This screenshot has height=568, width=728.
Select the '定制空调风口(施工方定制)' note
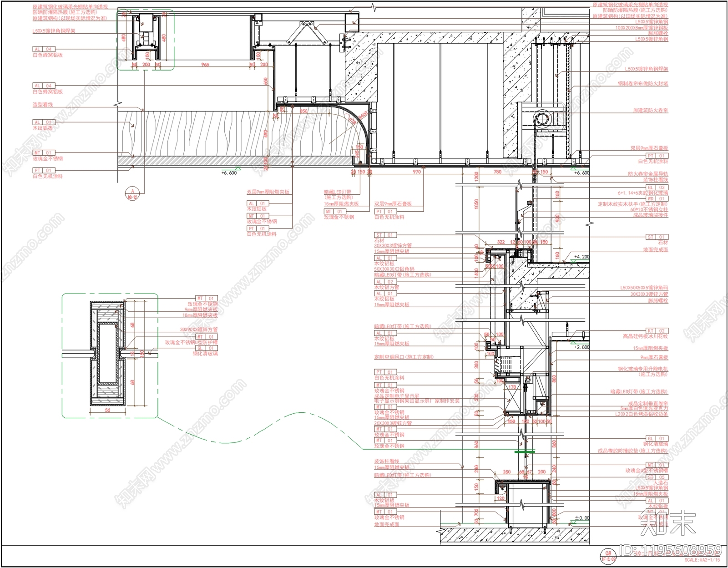click(404, 357)
